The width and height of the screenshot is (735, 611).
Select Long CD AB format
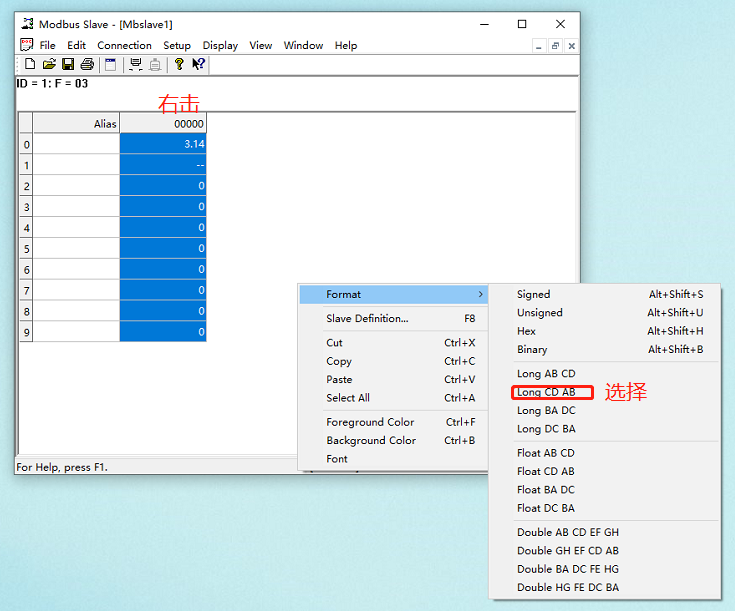tap(605, 392)
